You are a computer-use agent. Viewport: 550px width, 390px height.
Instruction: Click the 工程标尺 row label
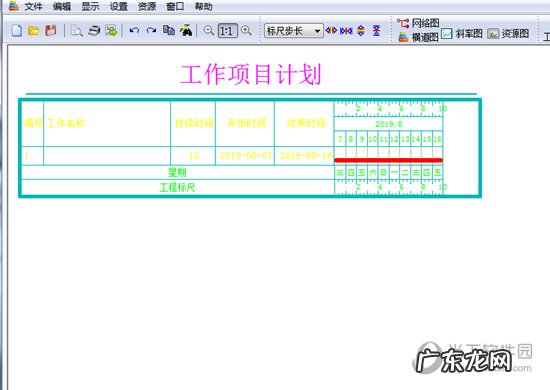coord(177,188)
